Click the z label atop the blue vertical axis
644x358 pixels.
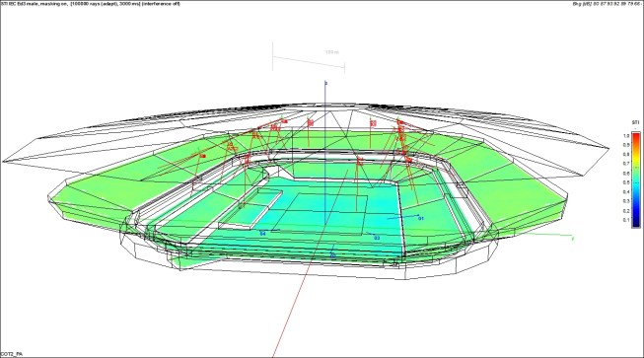coord(326,84)
